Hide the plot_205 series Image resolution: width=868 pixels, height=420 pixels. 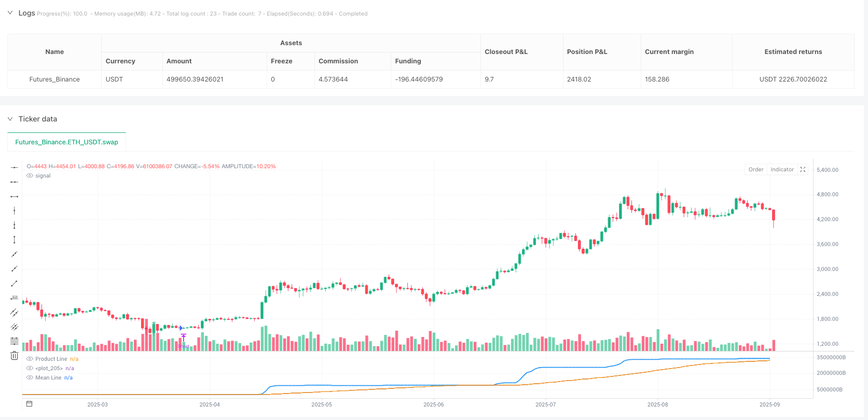tap(30, 369)
